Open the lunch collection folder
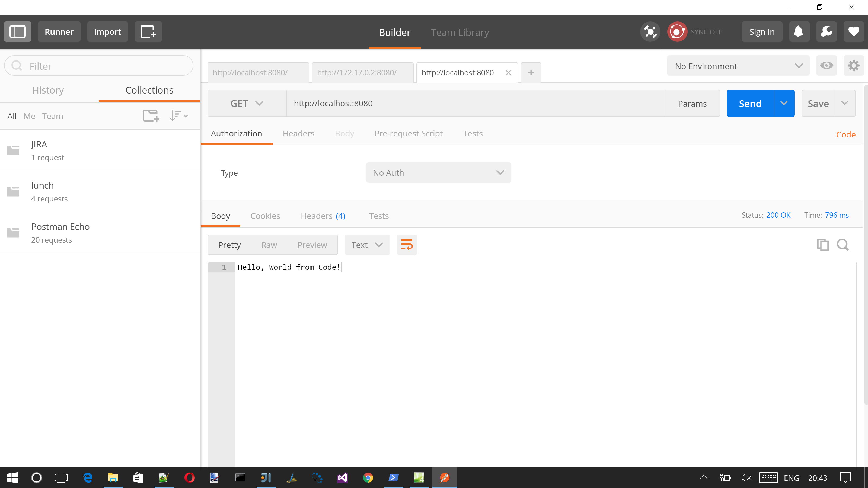The width and height of the screenshot is (868, 488). point(100,192)
